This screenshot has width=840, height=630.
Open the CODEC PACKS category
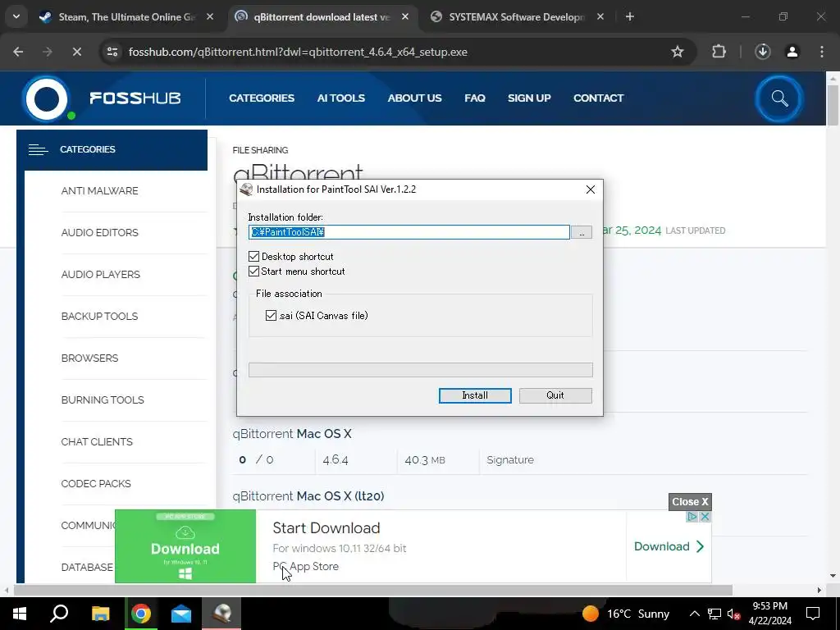[96, 483]
